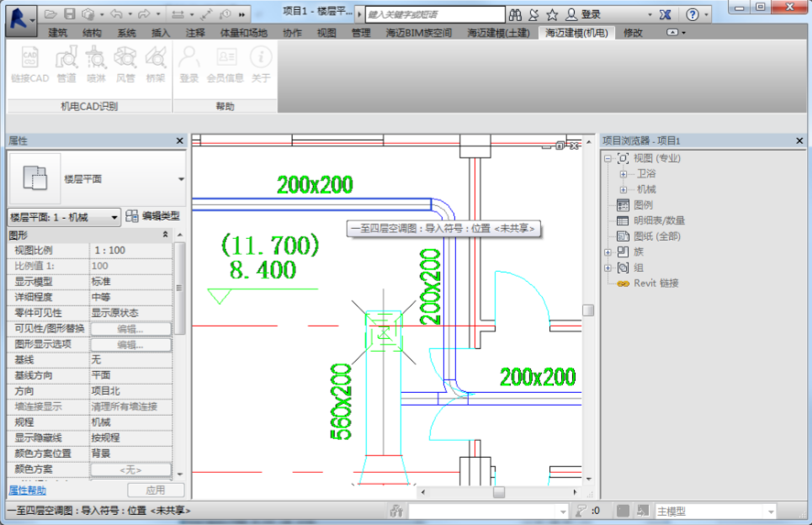Open the 属性帮助 link
The width and height of the screenshot is (812, 525).
click(28, 490)
